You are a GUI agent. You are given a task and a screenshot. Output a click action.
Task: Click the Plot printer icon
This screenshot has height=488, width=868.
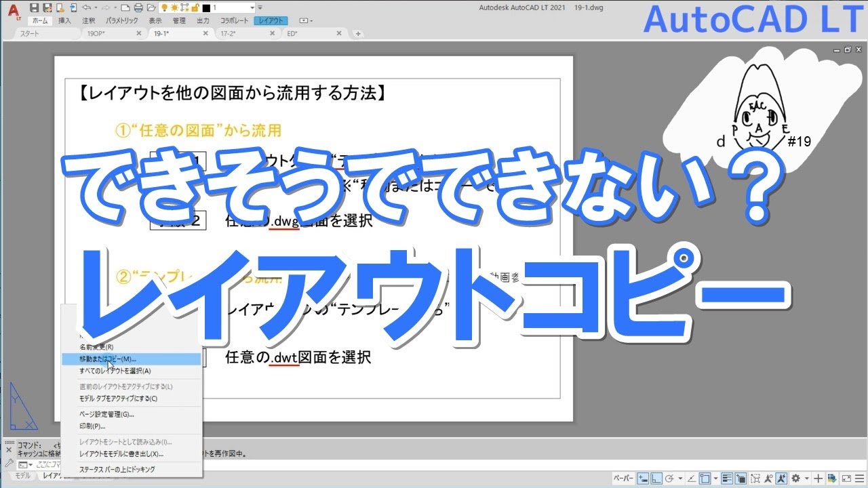[138, 7]
